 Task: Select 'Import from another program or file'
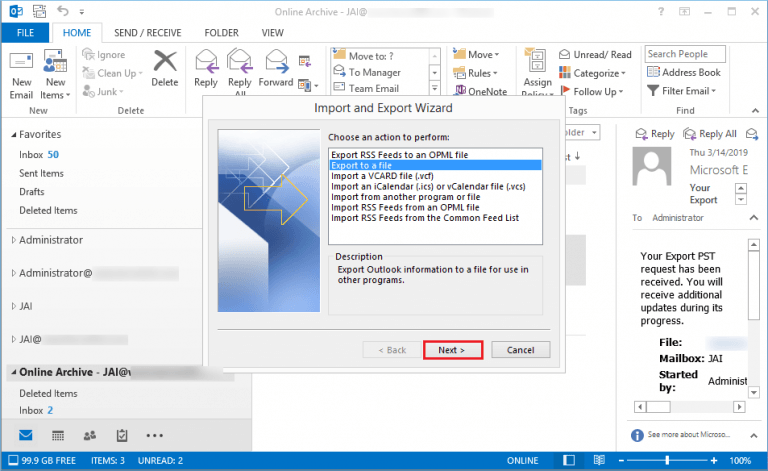pos(435,197)
